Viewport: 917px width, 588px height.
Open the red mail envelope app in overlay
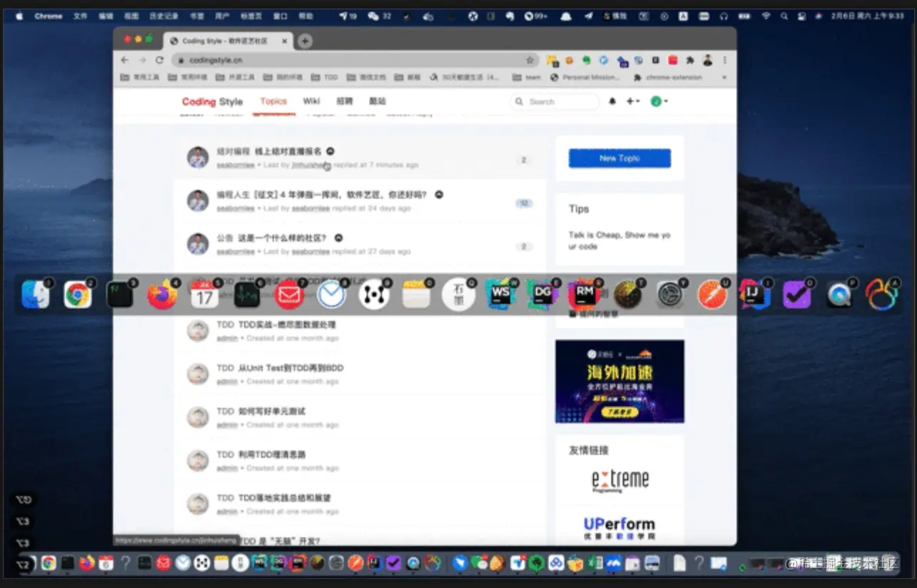pyautogui.click(x=289, y=295)
